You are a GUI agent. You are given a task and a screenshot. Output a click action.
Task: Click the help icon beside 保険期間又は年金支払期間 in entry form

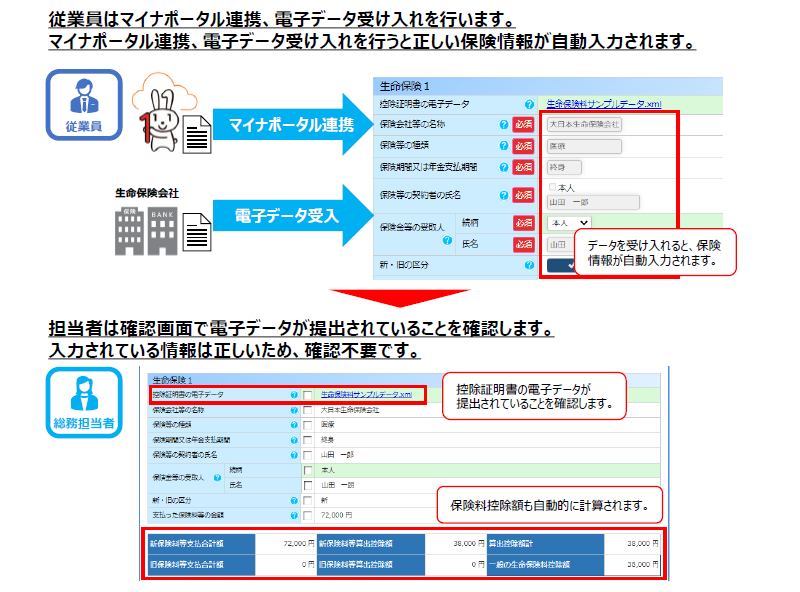coord(504,167)
